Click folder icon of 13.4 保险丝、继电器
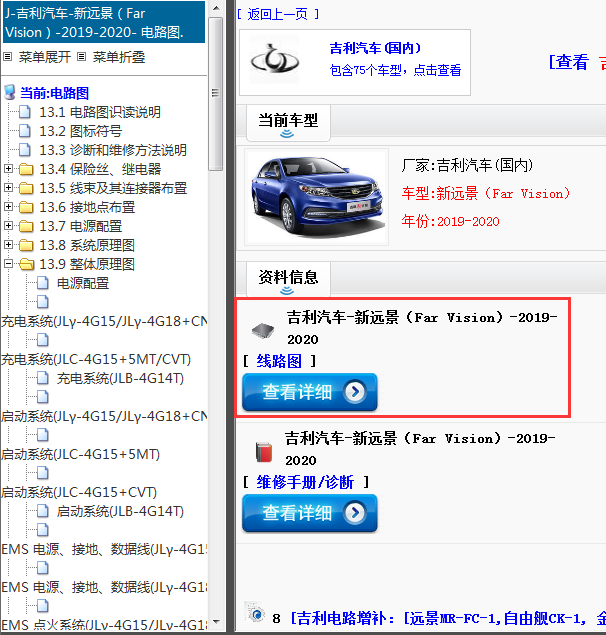 pyautogui.click(x=26, y=169)
